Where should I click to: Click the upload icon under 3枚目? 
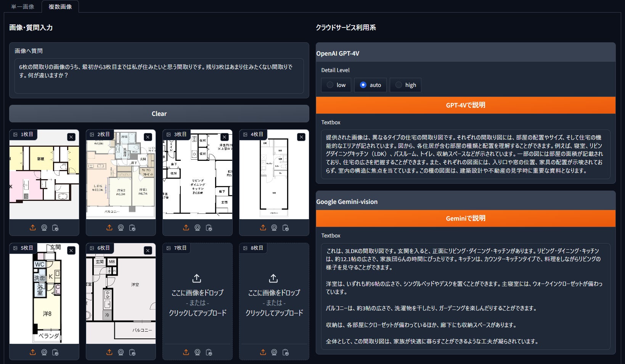(186, 228)
